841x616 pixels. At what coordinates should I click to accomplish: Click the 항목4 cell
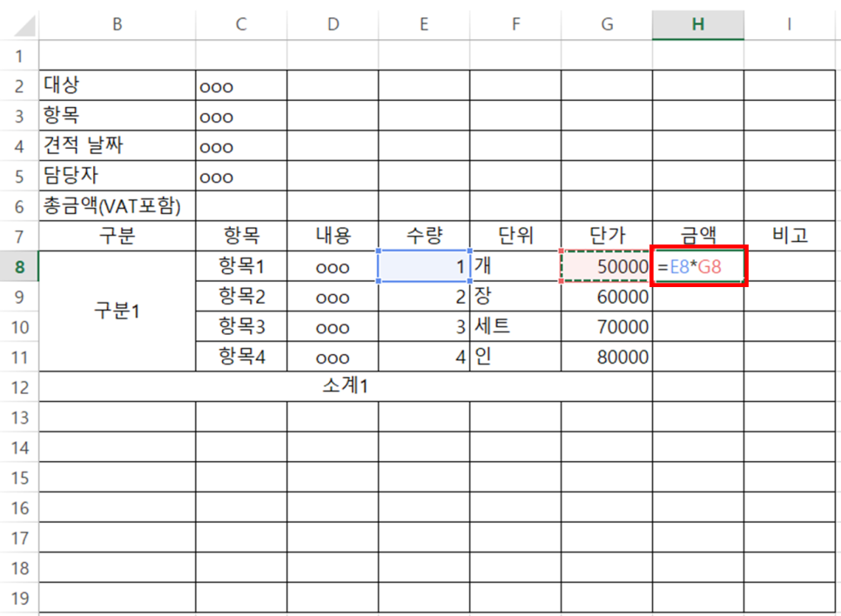(x=241, y=356)
